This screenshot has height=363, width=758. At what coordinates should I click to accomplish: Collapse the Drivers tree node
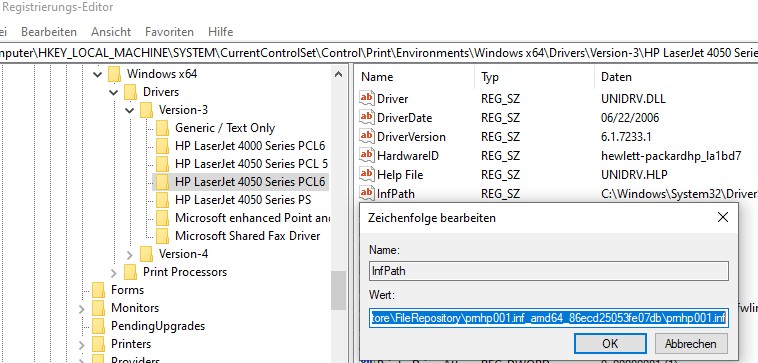pyautogui.click(x=114, y=92)
